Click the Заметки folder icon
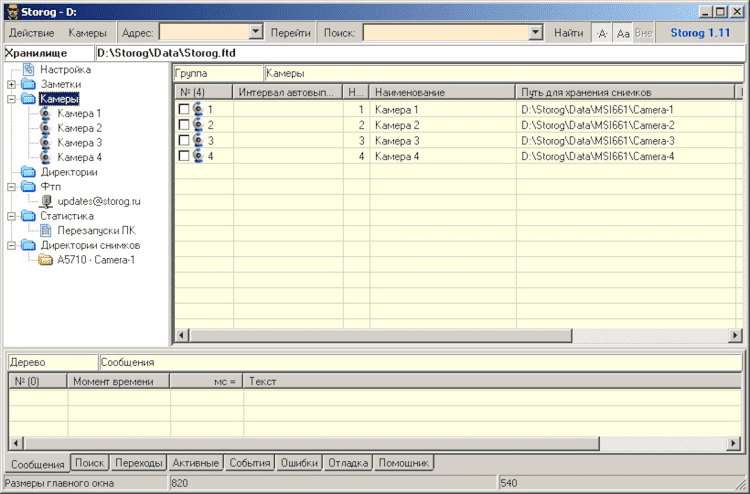This screenshot has width=750, height=494. (x=28, y=84)
